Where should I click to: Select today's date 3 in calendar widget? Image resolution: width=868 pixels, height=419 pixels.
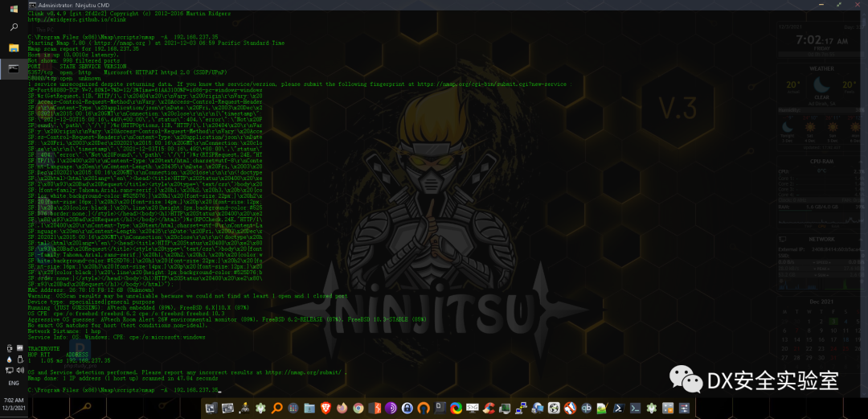(x=835, y=322)
